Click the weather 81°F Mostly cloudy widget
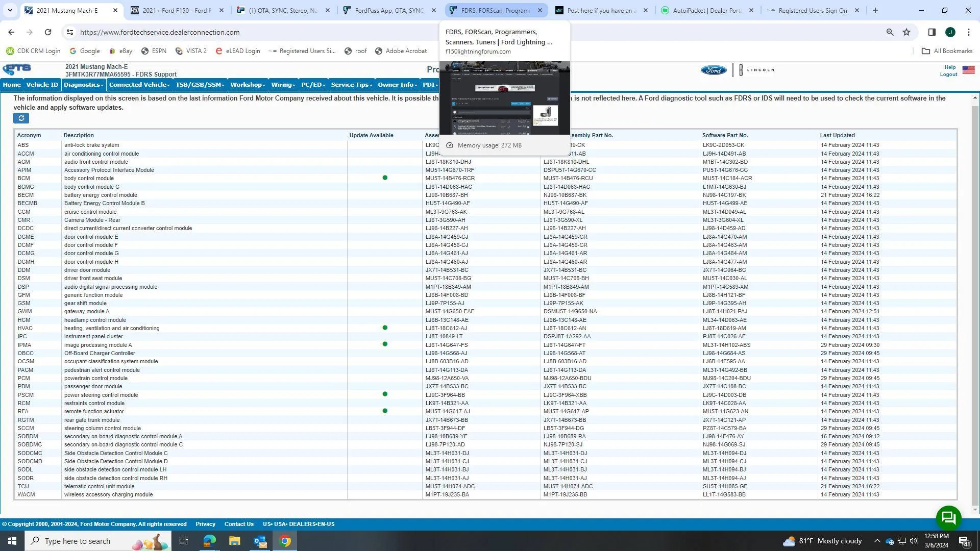 coord(822,541)
